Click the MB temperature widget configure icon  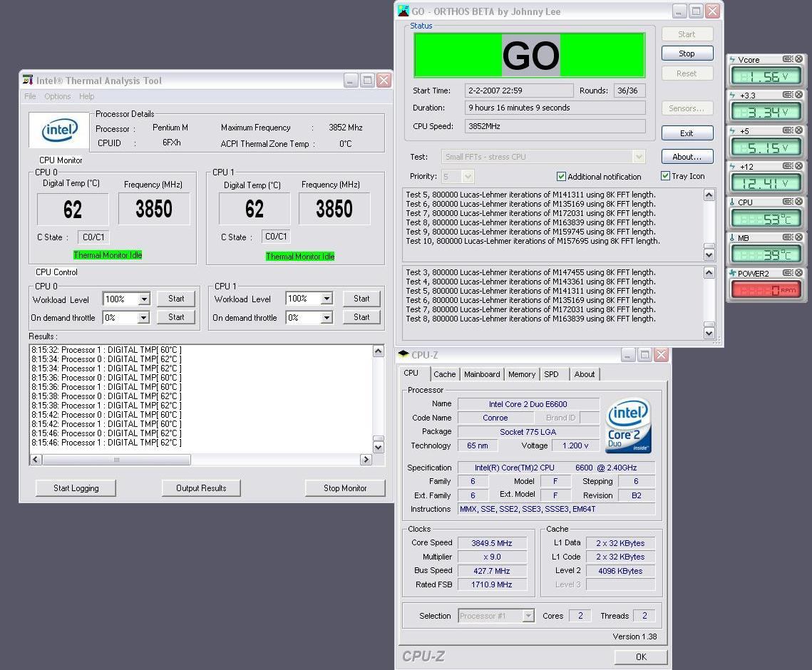pyautogui.click(x=788, y=237)
